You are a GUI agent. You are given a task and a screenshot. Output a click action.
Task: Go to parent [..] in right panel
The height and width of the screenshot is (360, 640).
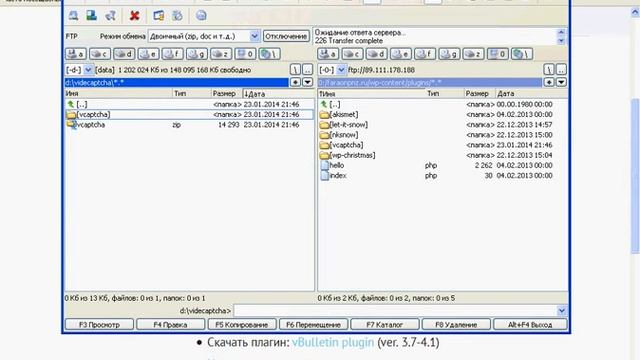pos(442,104)
